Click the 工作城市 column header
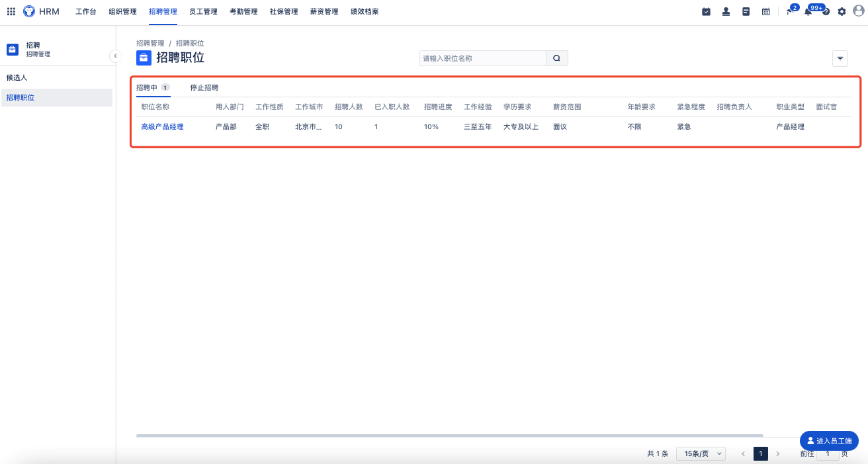Screen dimensions: 868x464 click(x=309, y=107)
